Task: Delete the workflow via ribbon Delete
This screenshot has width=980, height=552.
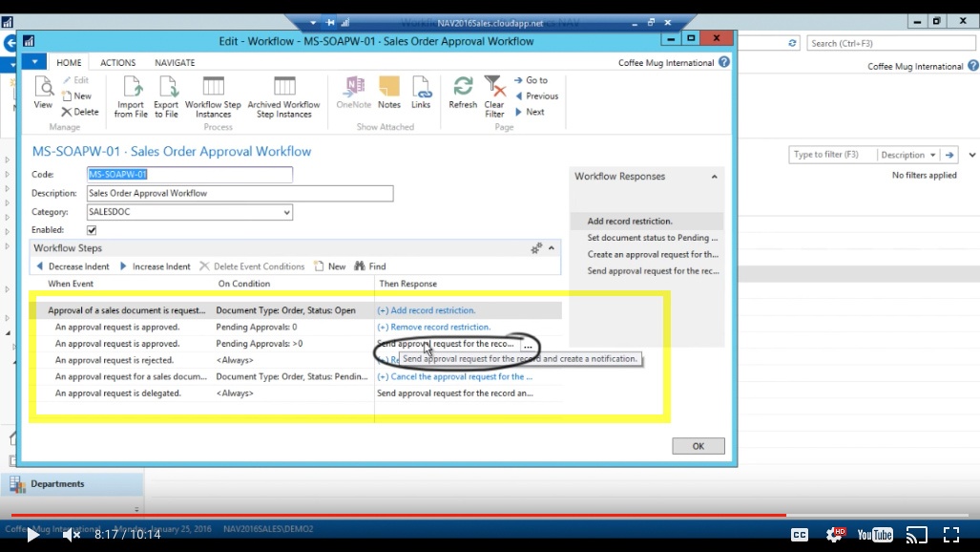Action: (x=80, y=112)
